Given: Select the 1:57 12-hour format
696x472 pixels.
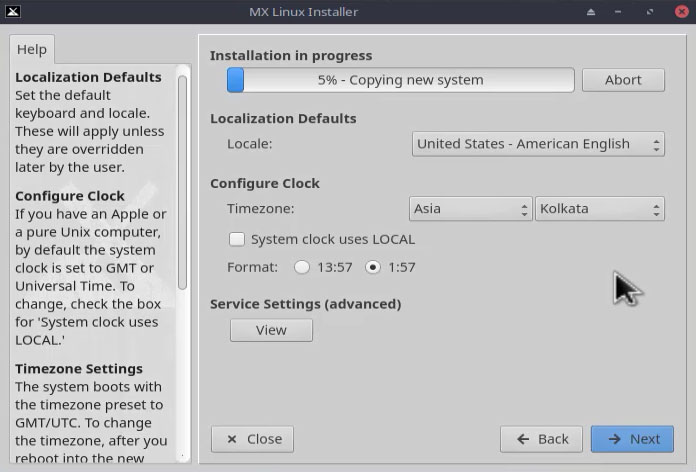Looking at the screenshot, I should tap(372, 267).
